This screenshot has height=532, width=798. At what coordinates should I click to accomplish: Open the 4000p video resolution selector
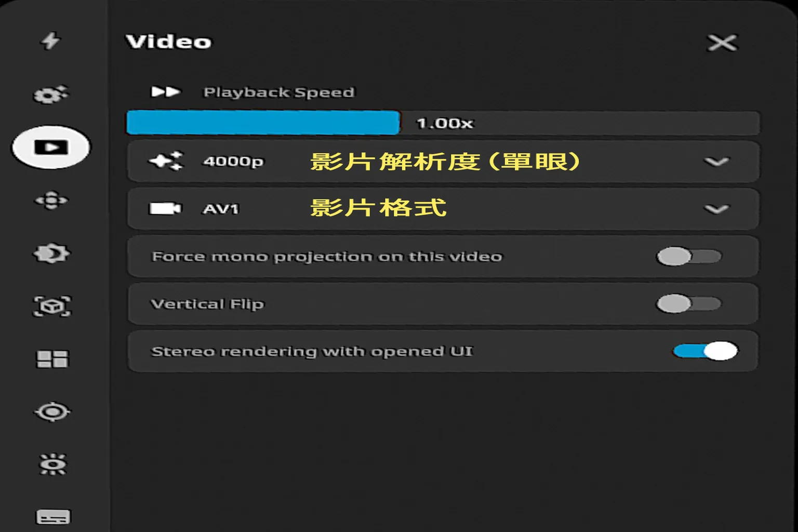point(443,162)
